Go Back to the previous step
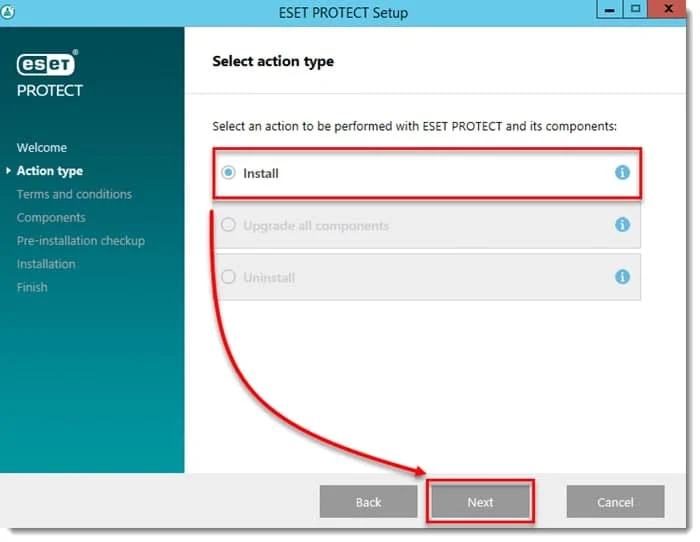Image resolution: width=700 pixels, height=542 pixels. (x=368, y=502)
